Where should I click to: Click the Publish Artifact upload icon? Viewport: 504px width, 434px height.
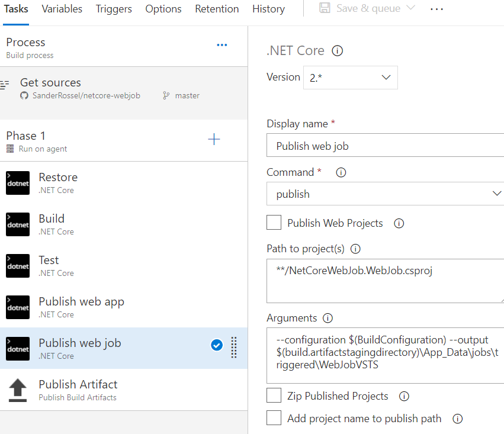point(17,390)
